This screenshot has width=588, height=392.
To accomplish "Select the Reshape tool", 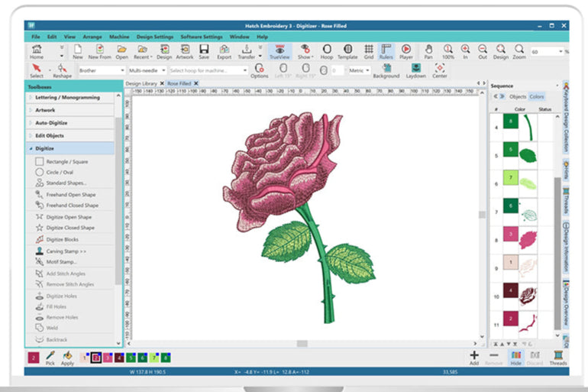I will pyautogui.click(x=62, y=70).
